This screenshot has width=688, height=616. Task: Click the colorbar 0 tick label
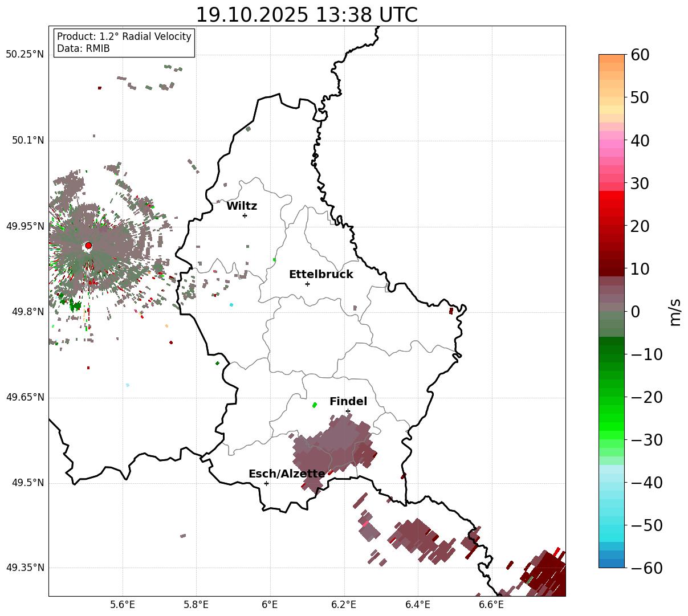[x=635, y=312]
